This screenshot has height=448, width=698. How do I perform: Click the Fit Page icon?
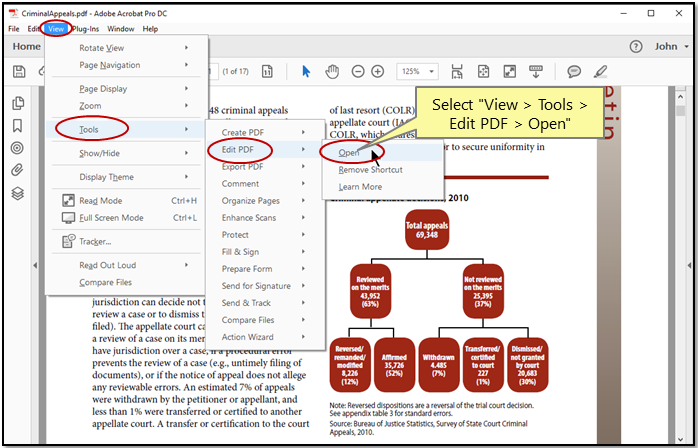[483, 71]
